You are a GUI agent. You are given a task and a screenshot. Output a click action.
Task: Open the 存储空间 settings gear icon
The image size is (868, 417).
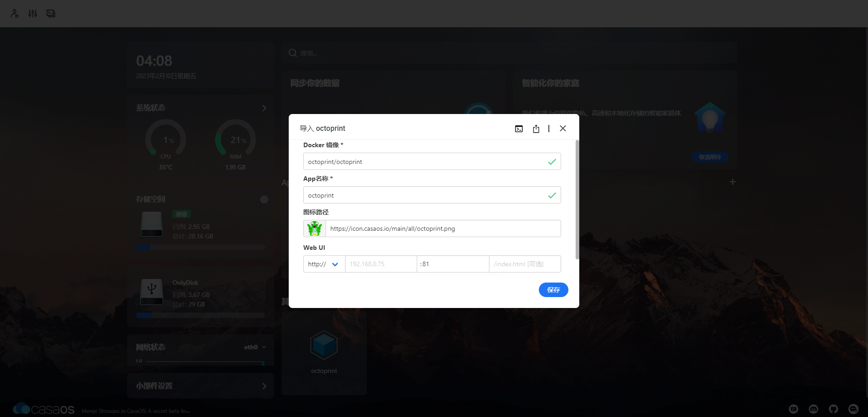(x=264, y=199)
